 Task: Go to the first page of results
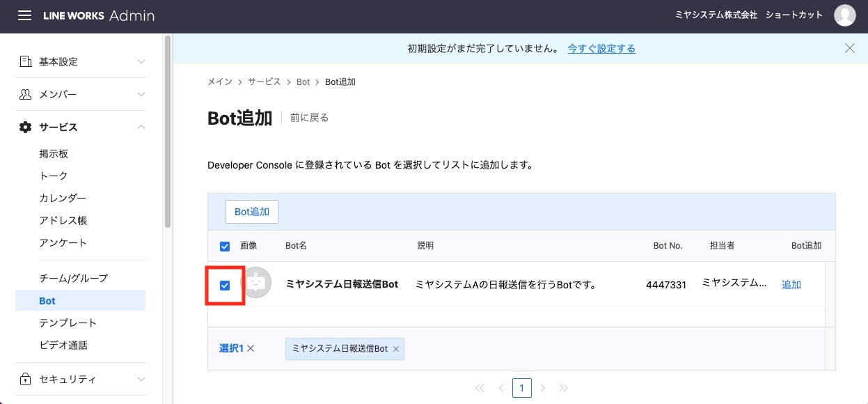click(x=480, y=388)
